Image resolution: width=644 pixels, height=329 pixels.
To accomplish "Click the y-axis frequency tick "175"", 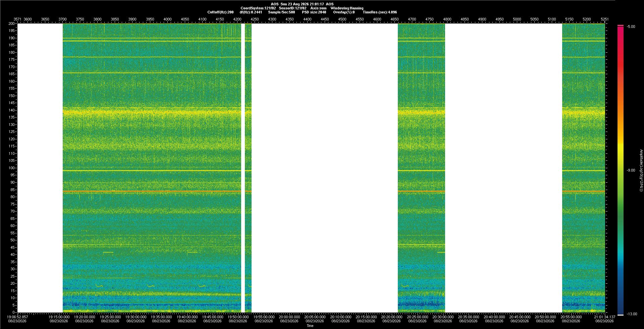I will [x=12, y=60].
